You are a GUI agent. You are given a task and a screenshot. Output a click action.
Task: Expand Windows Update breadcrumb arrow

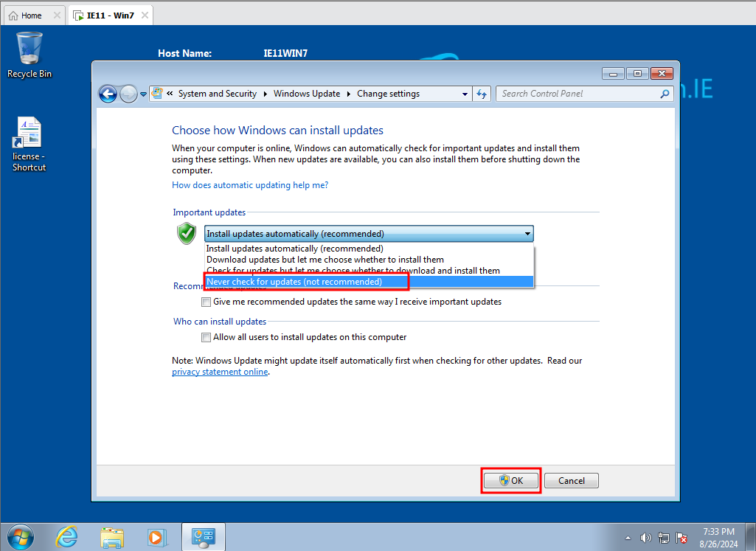click(349, 94)
